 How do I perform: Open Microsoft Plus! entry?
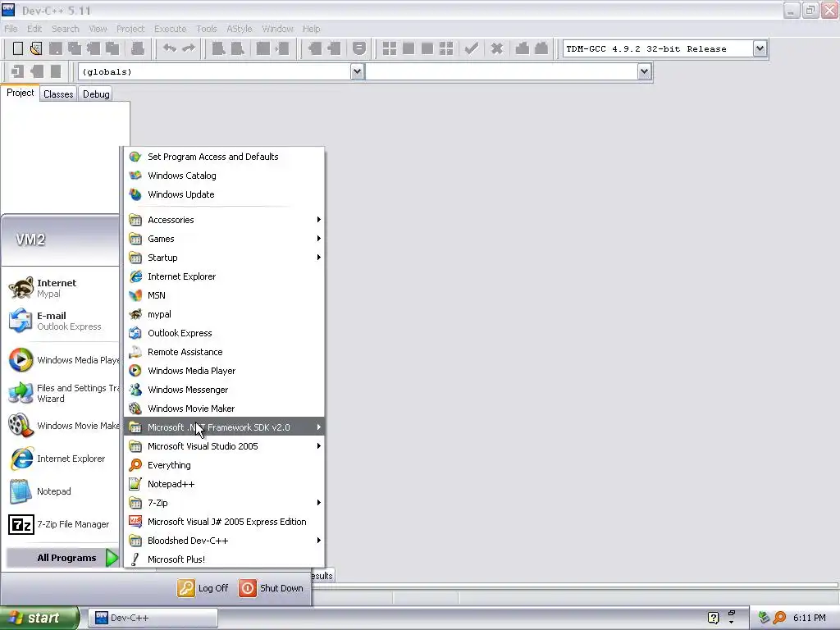pyautogui.click(x=224, y=559)
